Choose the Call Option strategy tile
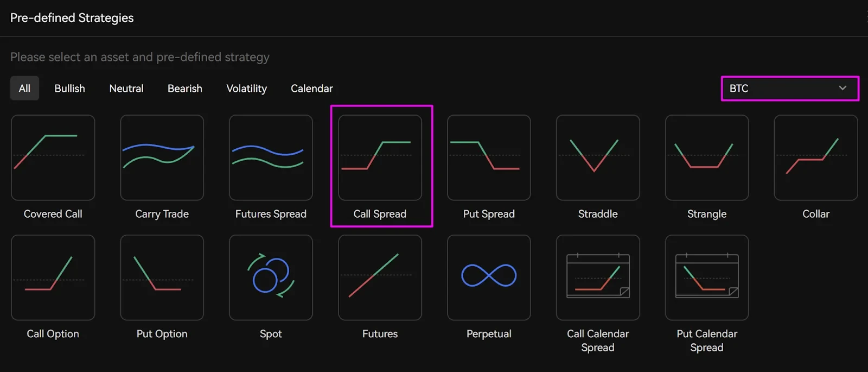This screenshot has height=372, width=868. click(x=53, y=278)
